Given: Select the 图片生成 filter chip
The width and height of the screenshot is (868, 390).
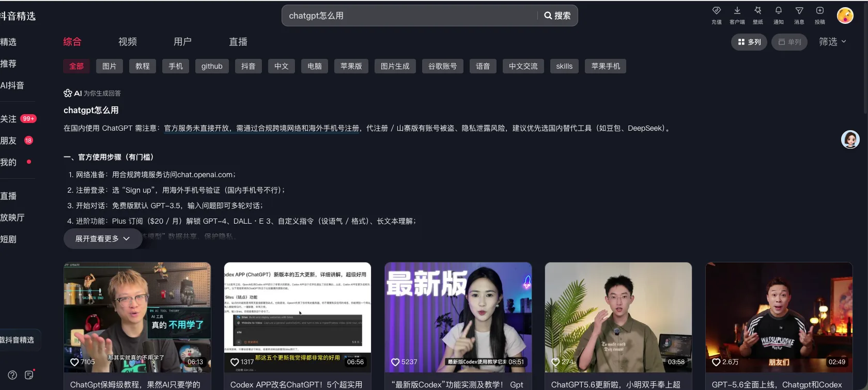Looking at the screenshot, I should coord(395,66).
